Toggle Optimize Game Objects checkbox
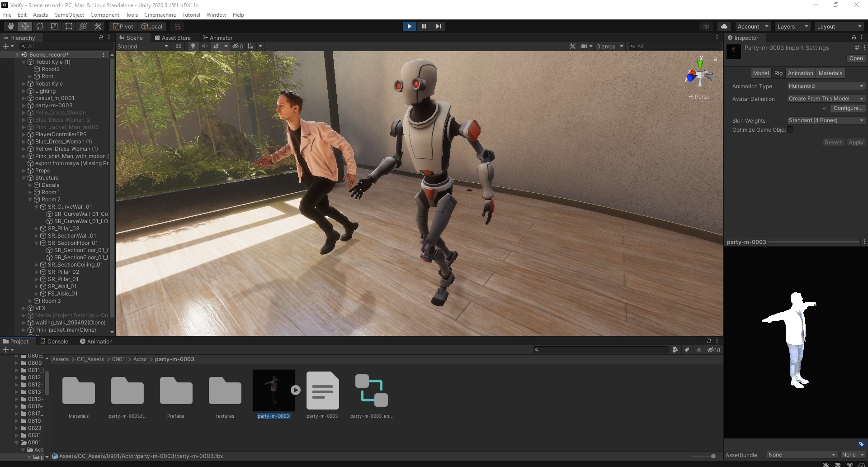The height and width of the screenshot is (467, 868). [790, 130]
